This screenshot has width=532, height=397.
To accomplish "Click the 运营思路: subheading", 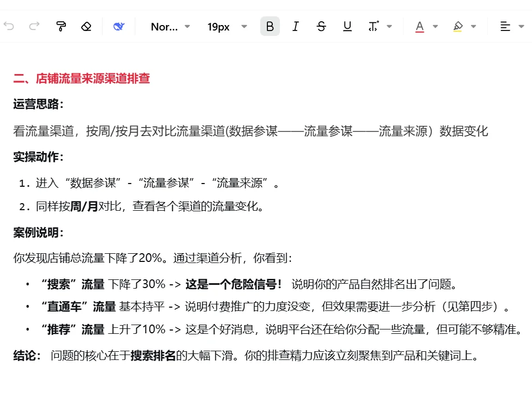I will [x=38, y=104].
